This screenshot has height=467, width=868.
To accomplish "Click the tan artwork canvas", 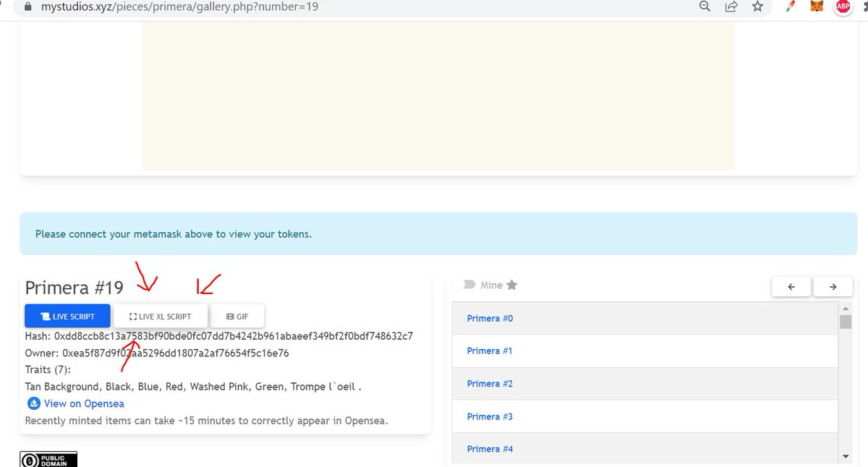I will (x=438, y=95).
